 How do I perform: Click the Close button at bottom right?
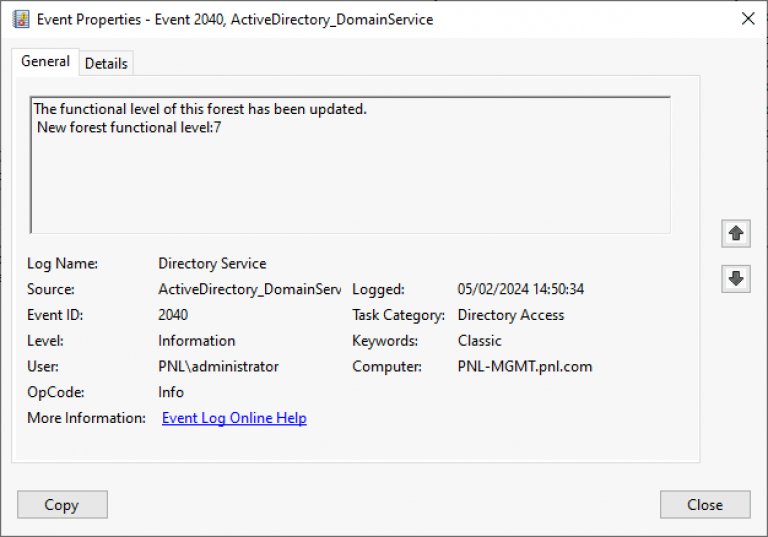pos(704,505)
